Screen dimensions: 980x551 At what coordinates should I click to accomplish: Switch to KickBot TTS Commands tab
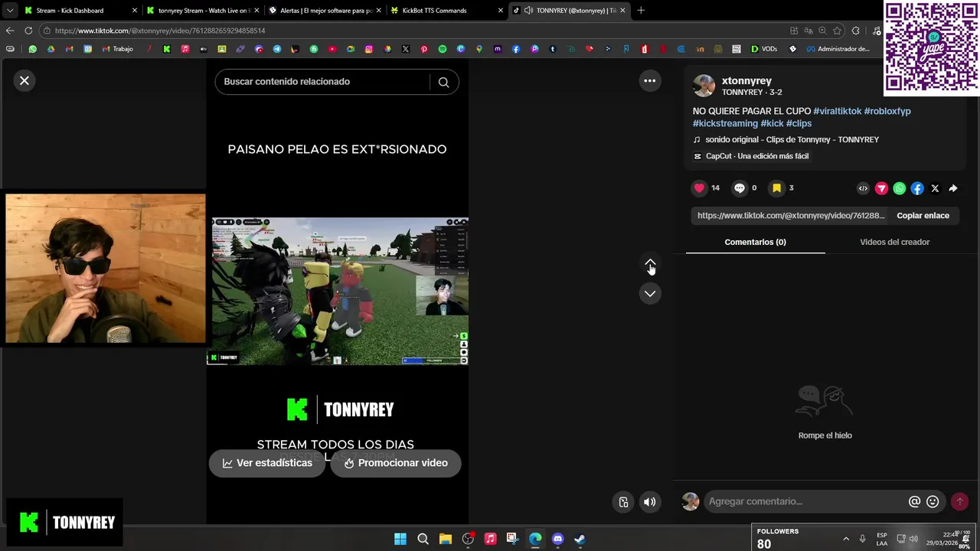coord(446,11)
